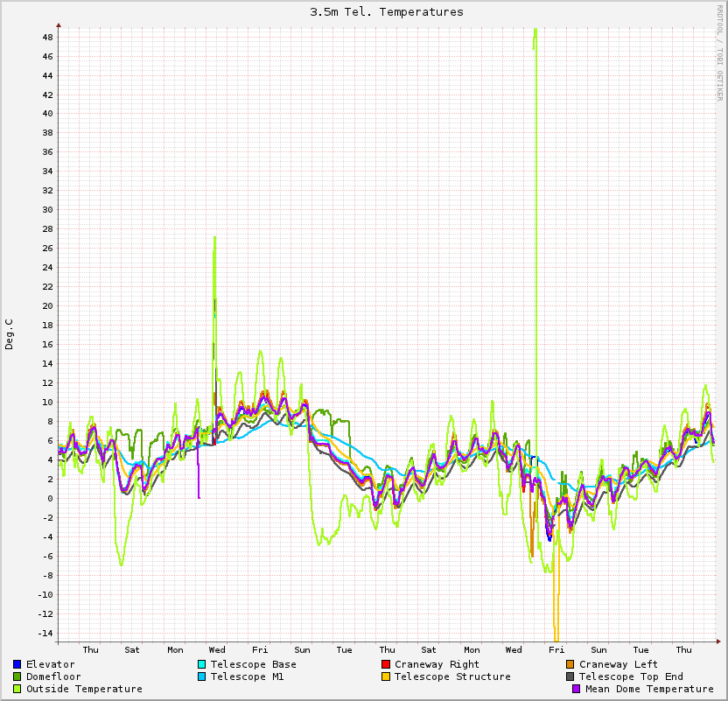The width and height of the screenshot is (728, 701).
Task: Select the orange Craneway Left legend swatch
Action: tap(570, 664)
